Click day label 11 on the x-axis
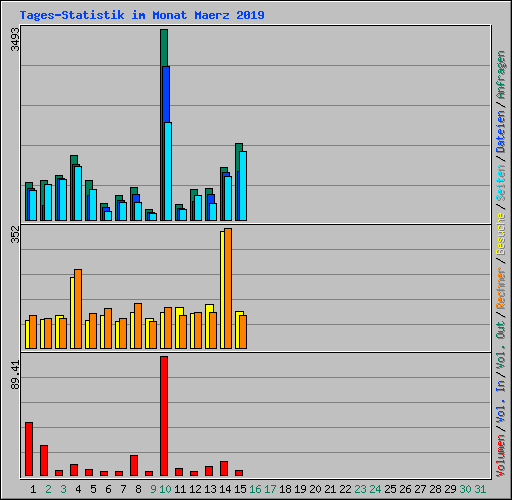 pyautogui.click(x=180, y=489)
